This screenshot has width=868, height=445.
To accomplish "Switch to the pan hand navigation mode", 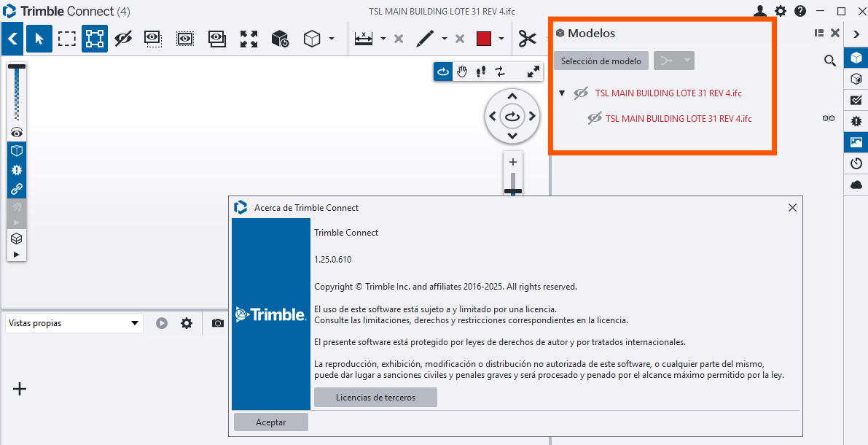I will click(x=461, y=71).
